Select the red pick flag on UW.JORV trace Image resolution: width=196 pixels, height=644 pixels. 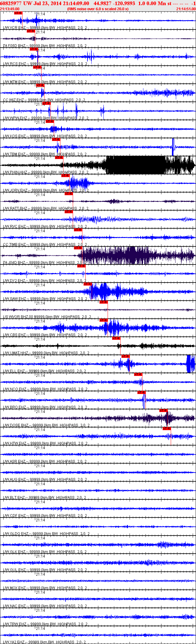[66, 176]
